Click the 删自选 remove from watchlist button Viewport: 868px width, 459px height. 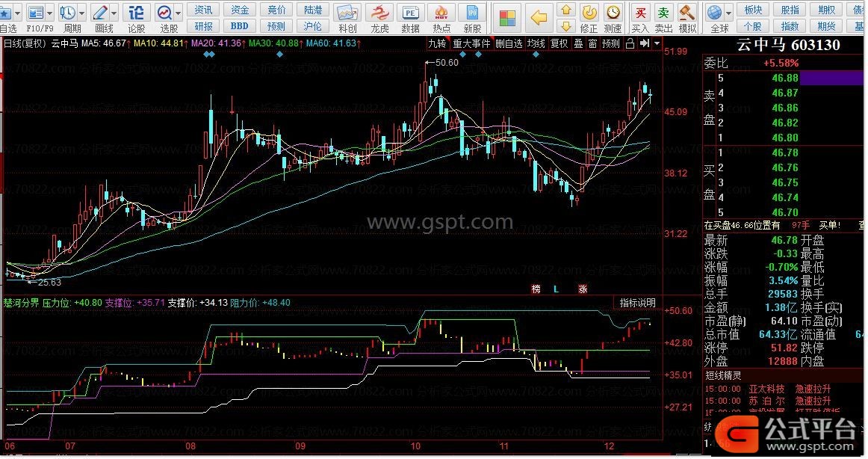[x=509, y=43]
